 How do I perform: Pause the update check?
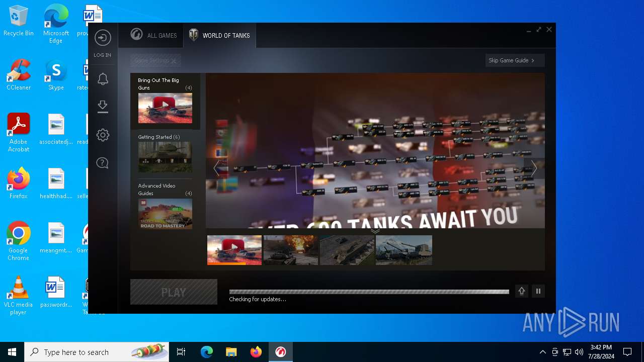[538, 291]
